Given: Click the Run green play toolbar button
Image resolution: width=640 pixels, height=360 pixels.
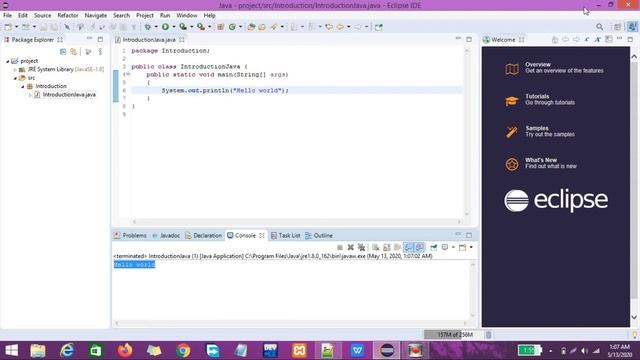Looking at the screenshot, I should [x=165, y=27].
